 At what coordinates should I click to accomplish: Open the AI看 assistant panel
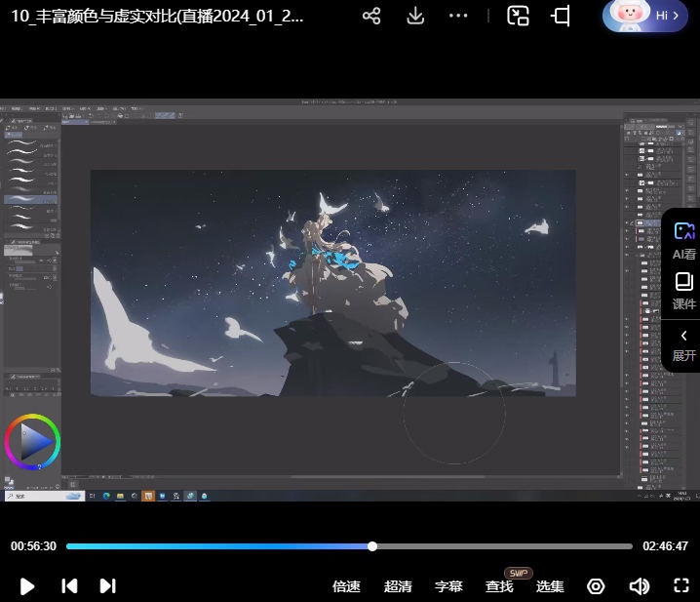tap(683, 239)
